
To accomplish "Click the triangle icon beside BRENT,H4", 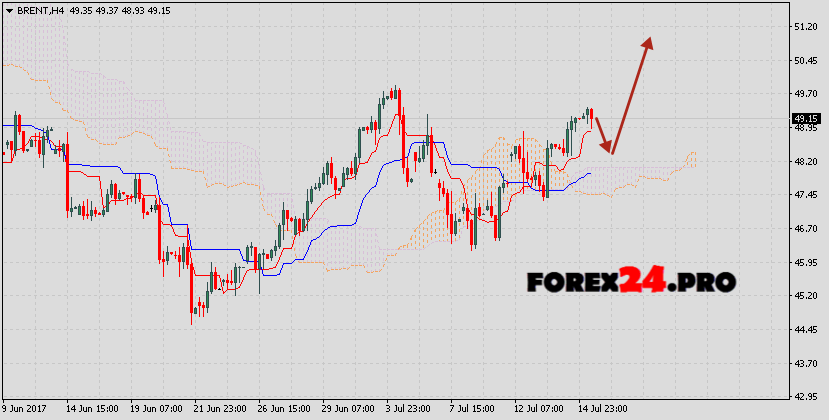I will [8, 9].
